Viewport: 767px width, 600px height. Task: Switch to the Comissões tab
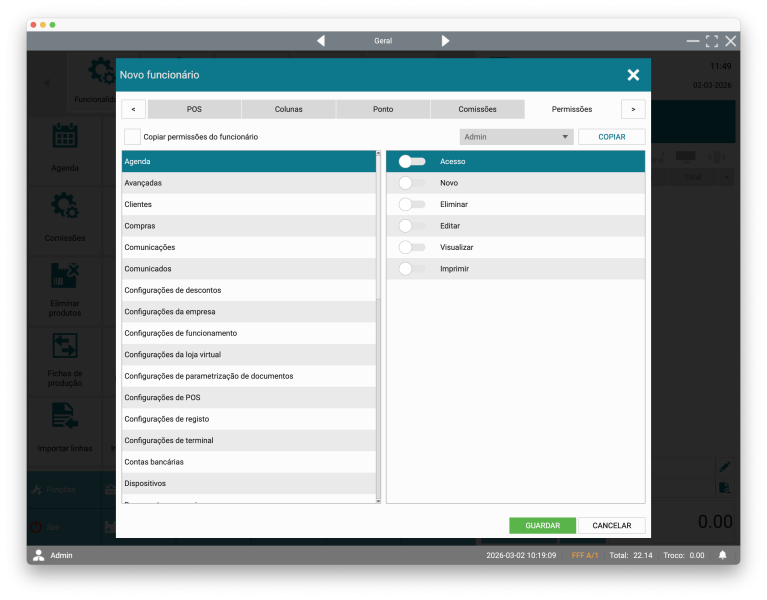point(477,109)
